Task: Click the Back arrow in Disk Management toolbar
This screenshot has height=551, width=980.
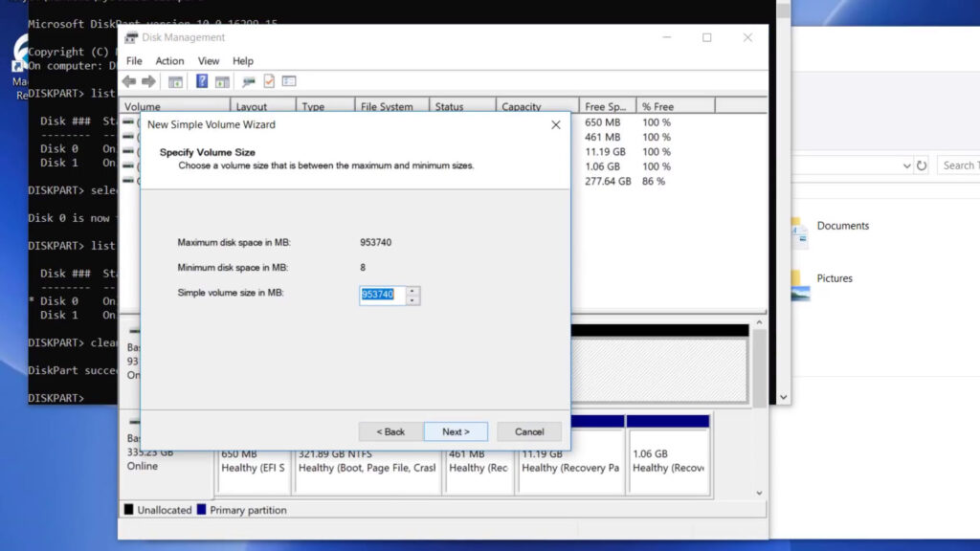Action: pos(129,81)
